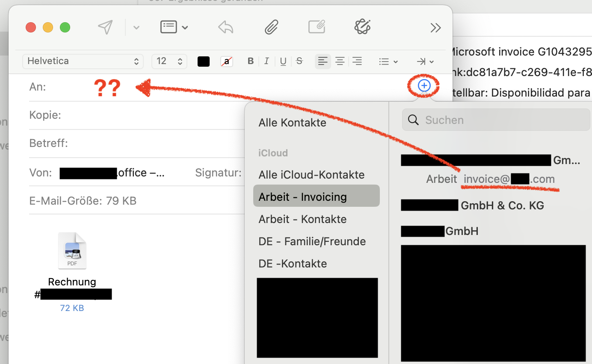Center-align the text
This screenshot has width=592, height=364.
coord(340,62)
